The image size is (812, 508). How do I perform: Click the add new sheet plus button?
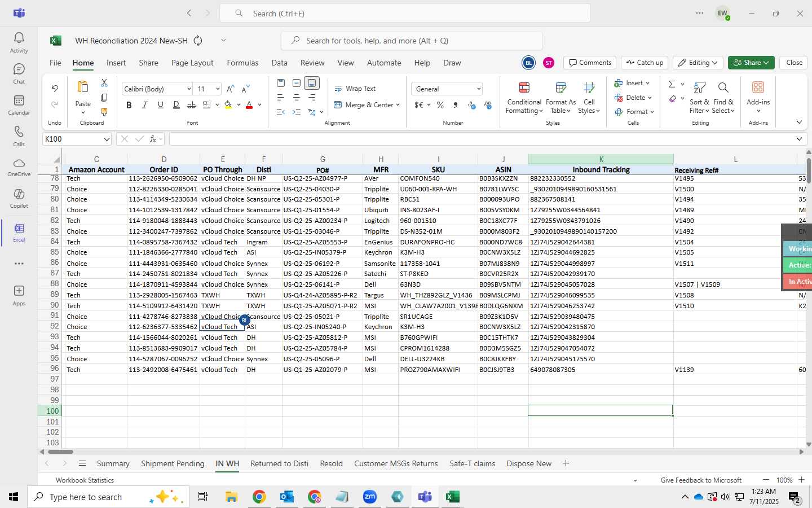566,463
